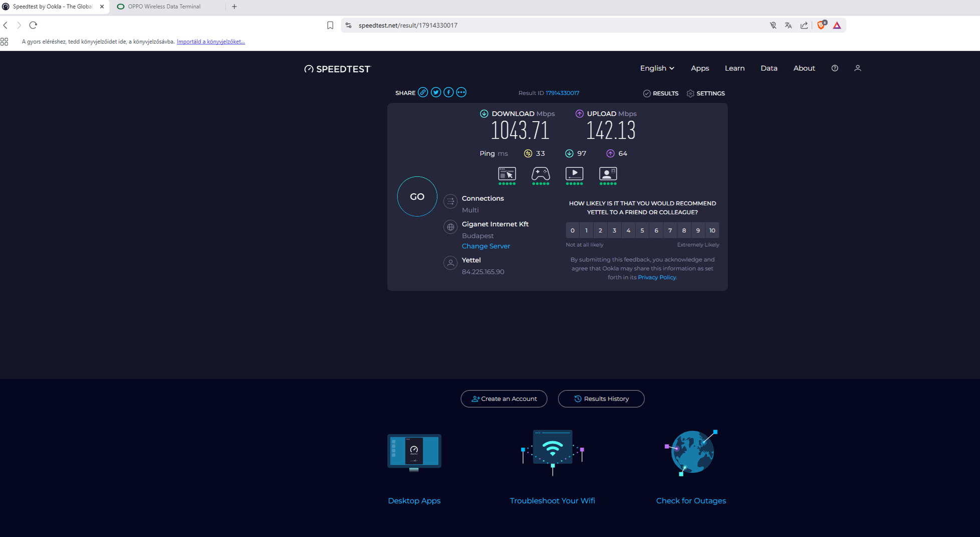The image size is (980, 537).
Task: Click the Check for Outages text link
Action: (691, 500)
